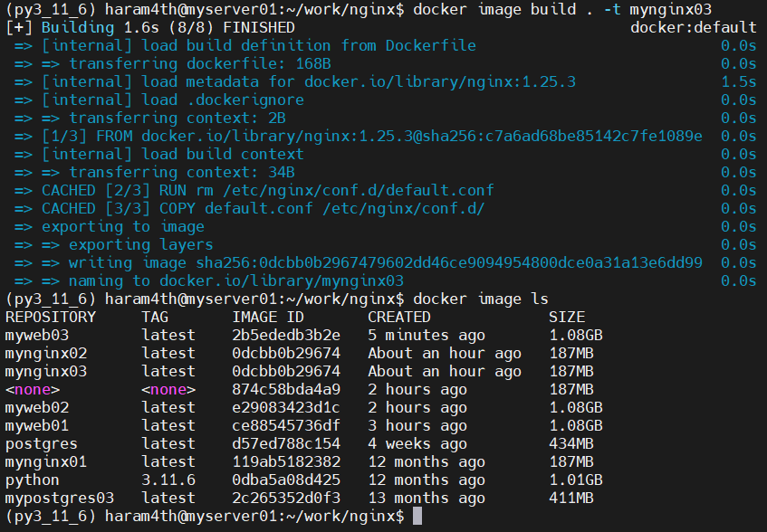Viewport: 767px width, 532px height.
Task: Click the 'docker image ls' command
Action: tap(481, 299)
